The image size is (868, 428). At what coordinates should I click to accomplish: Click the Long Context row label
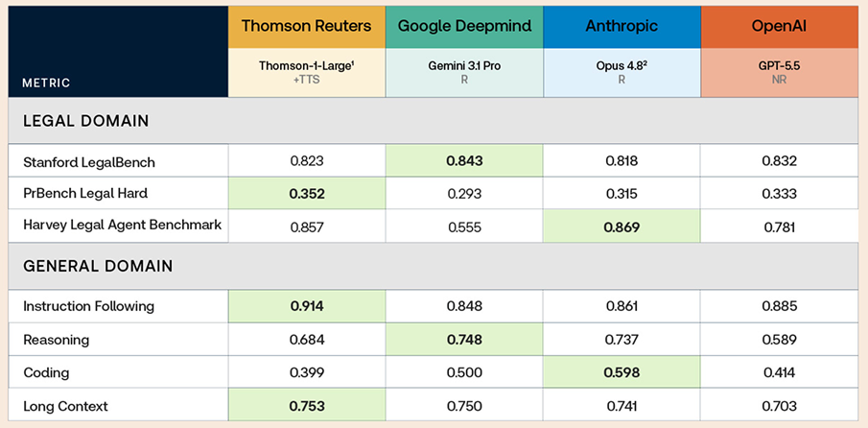pos(65,406)
